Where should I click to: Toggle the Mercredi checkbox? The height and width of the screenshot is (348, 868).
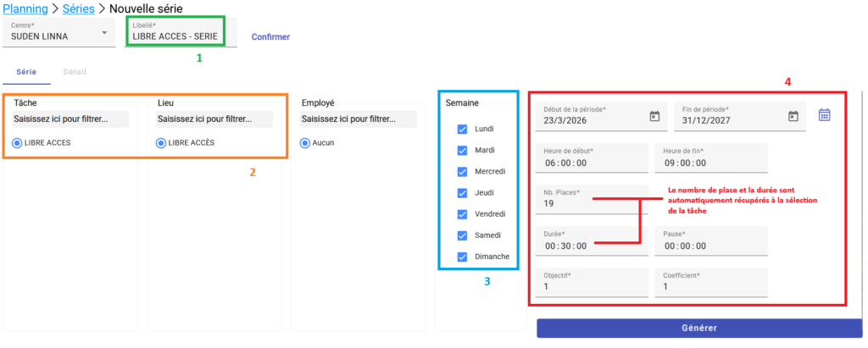pos(462,172)
